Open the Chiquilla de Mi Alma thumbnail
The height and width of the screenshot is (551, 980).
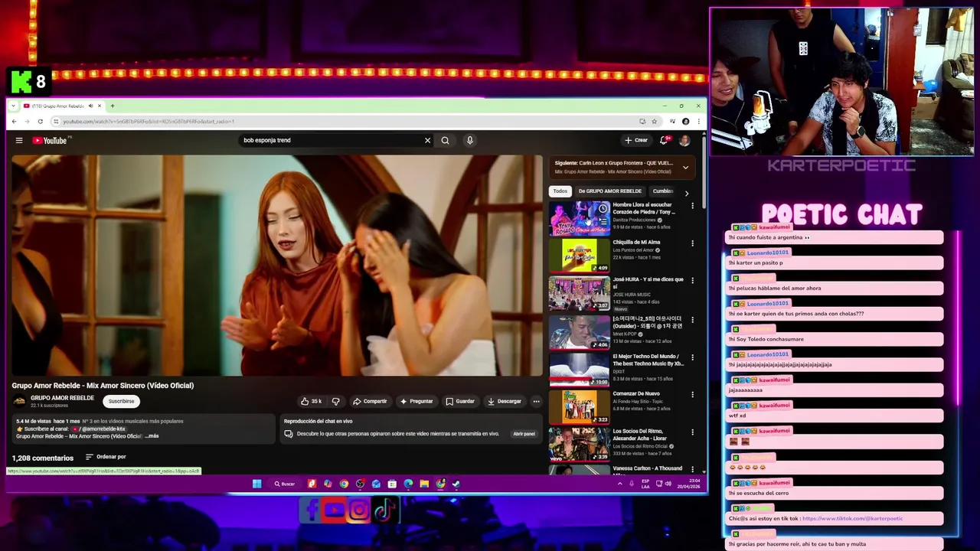tap(580, 256)
